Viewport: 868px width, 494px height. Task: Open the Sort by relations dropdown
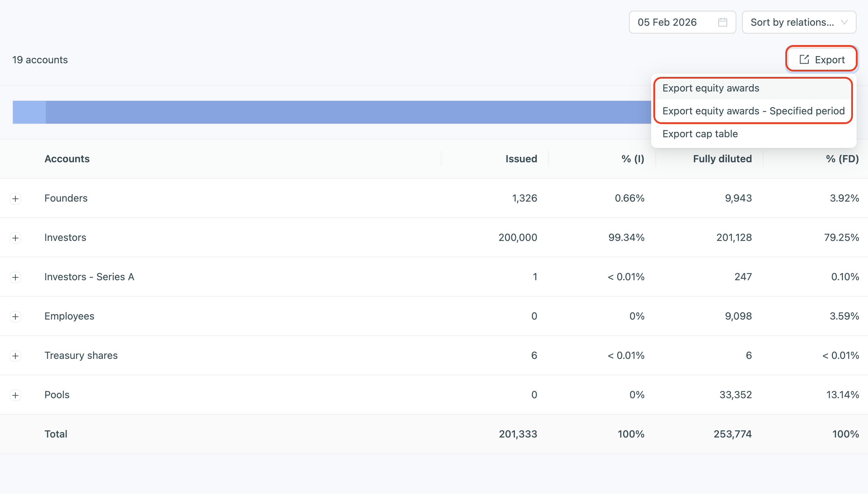point(792,22)
